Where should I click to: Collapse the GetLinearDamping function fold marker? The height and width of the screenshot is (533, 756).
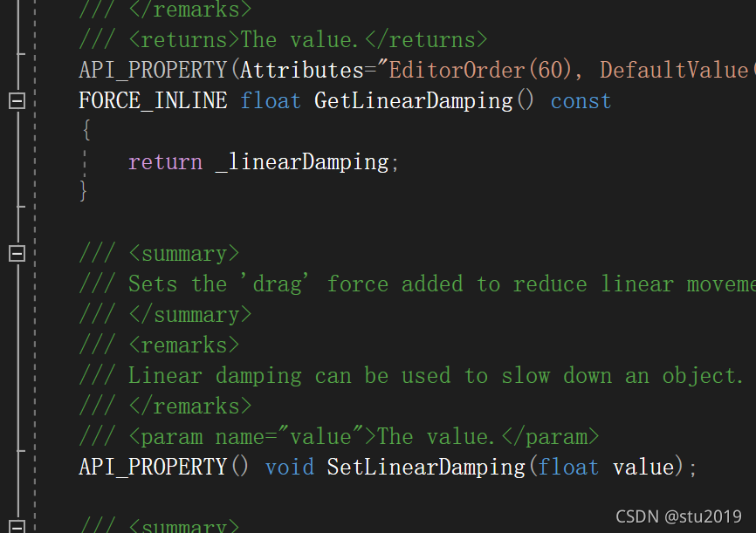point(17,100)
